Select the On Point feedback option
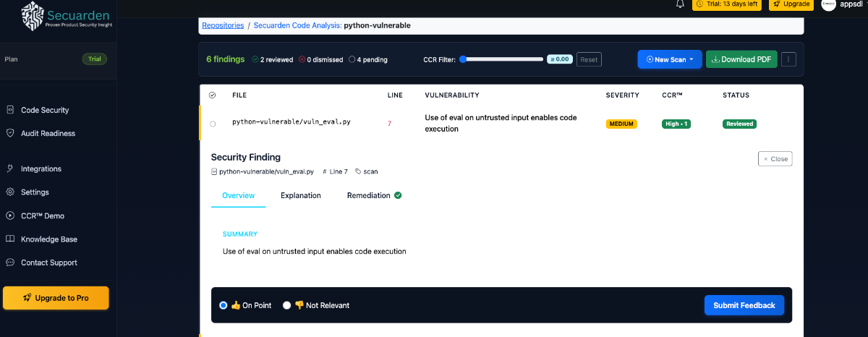Viewport: 868px width, 337px height. tap(224, 305)
